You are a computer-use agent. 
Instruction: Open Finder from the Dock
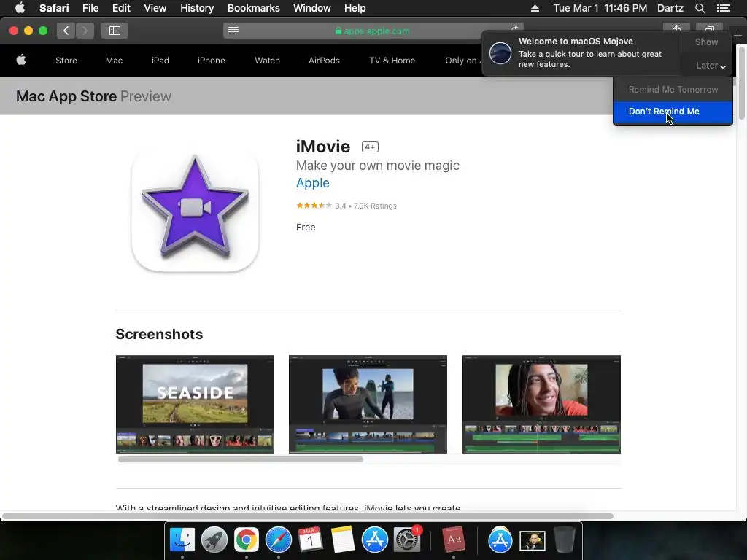click(x=182, y=540)
